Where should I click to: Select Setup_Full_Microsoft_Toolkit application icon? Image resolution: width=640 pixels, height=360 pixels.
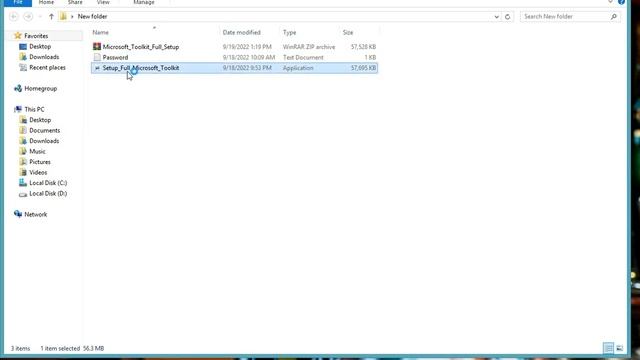pos(97,68)
